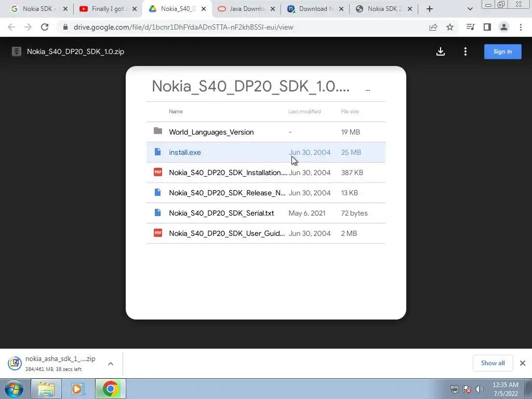The image size is (532, 399).
Task: Close the downloads bar
Action: coord(523,363)
